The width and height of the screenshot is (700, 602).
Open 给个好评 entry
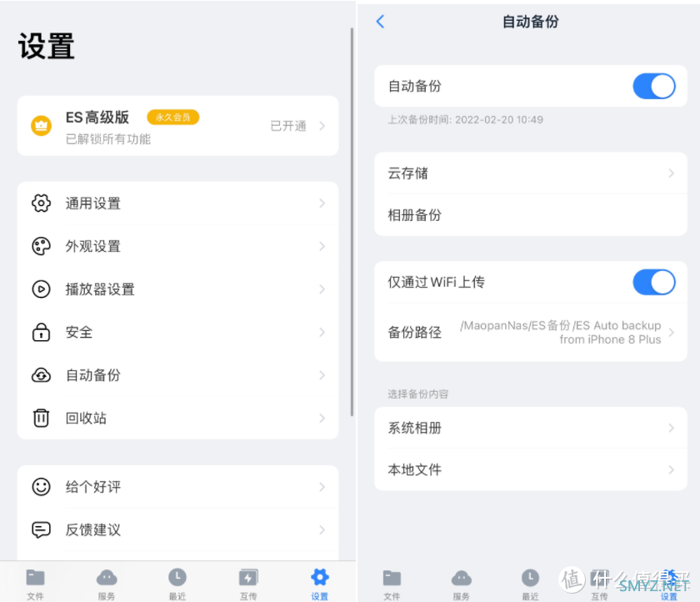point(177,487)
